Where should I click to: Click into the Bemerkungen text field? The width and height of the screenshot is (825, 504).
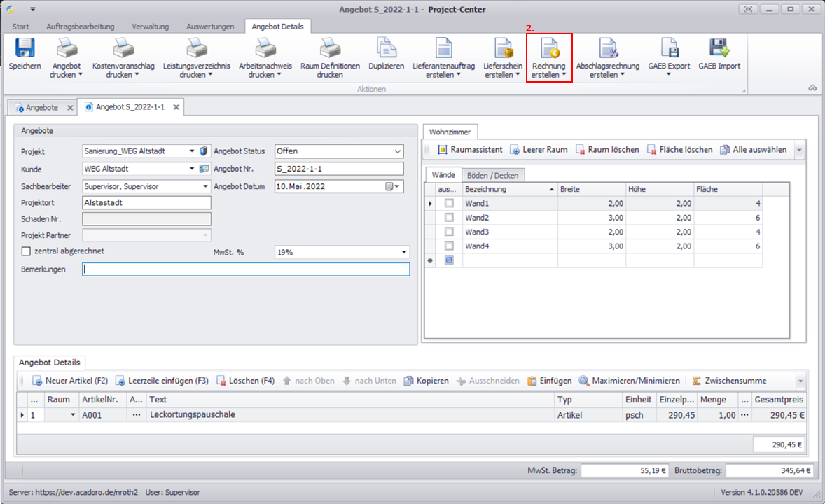click(245, 269)
